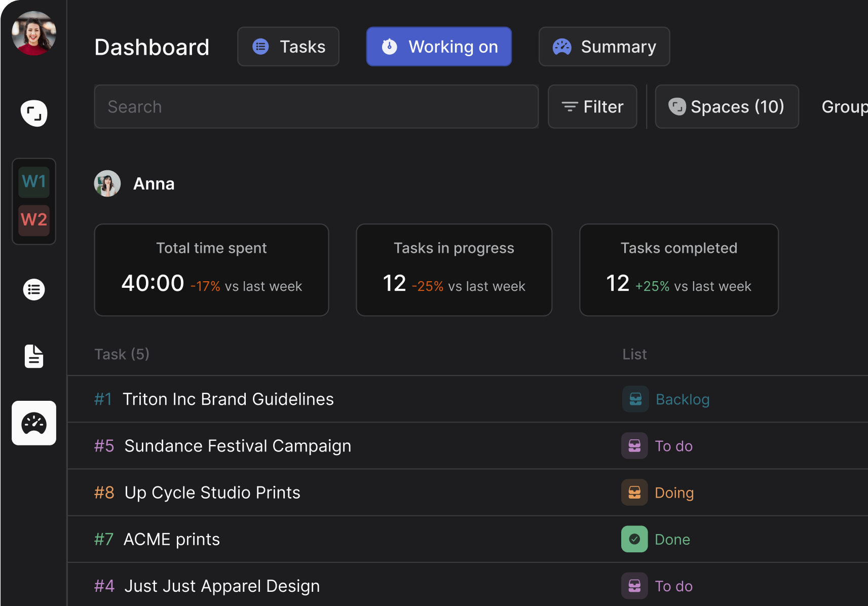Open the Filter dropdown
This screenshot has height=606, width=868.
[592, 106]
